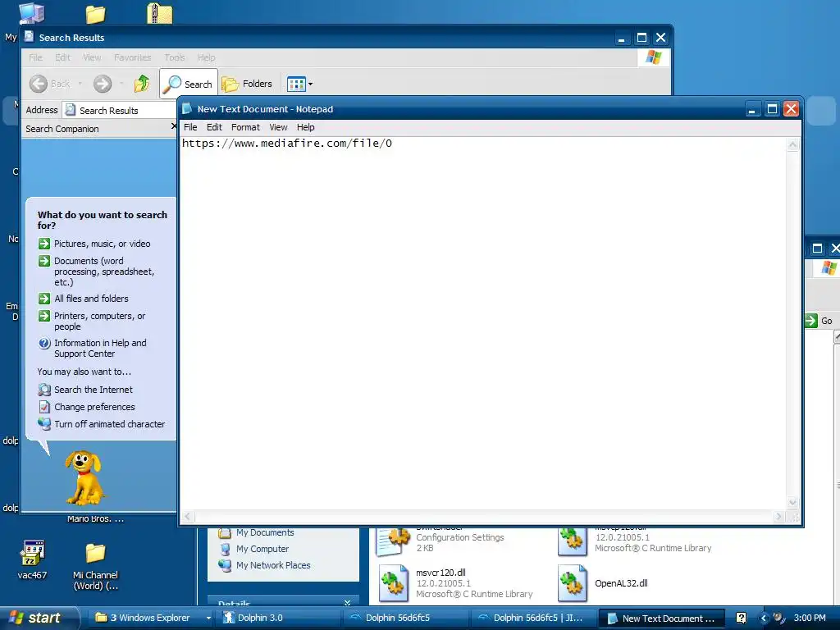Click the 3:00 PM clock
This screenshot has width=840, height=630.
coord(810,618)
